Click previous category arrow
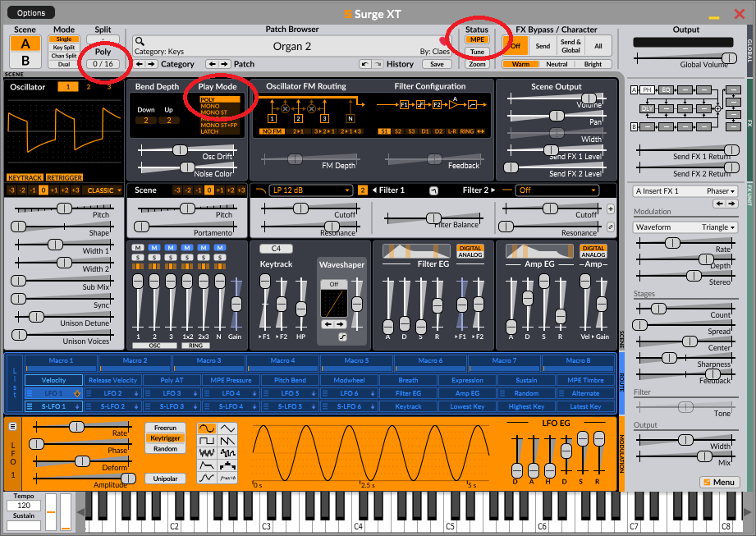This screenshot has height=536, width=756. click(x=140, y=64)
